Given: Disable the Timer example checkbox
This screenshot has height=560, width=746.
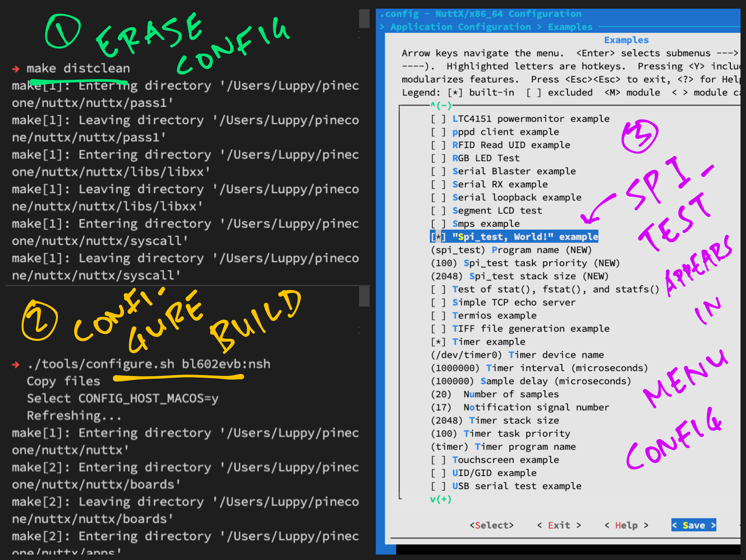Looking at the screenshot, I should 438,342.
